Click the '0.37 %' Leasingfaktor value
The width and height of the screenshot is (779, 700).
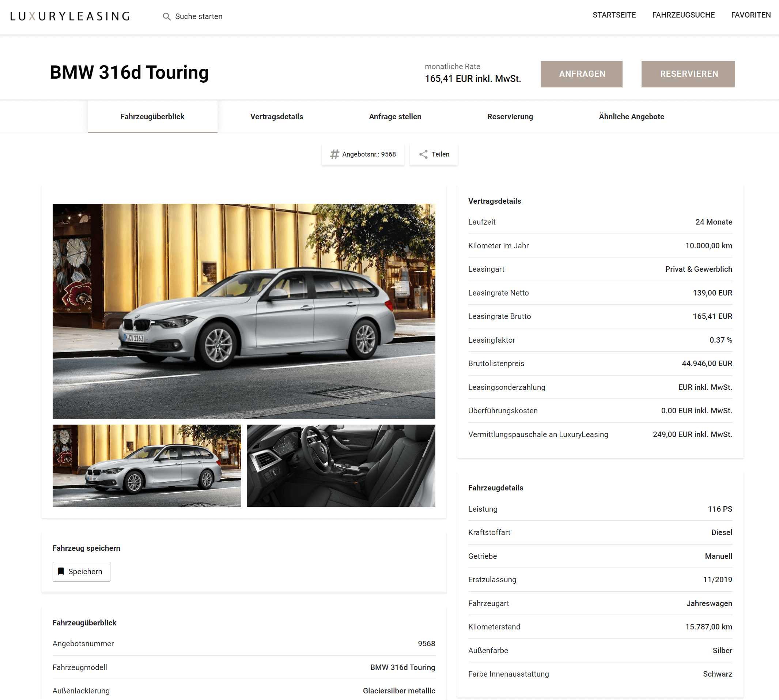[x=721, y=340]
